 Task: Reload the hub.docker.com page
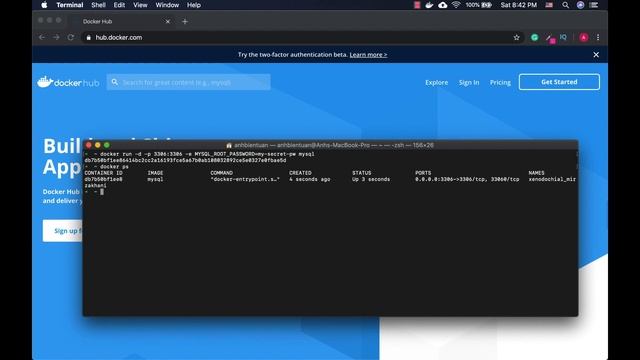71,37
